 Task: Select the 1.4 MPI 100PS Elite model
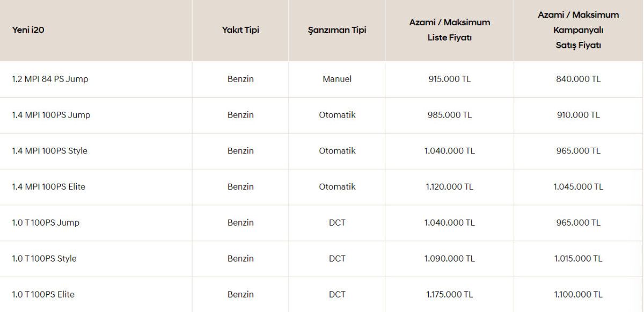click(48, 187)
